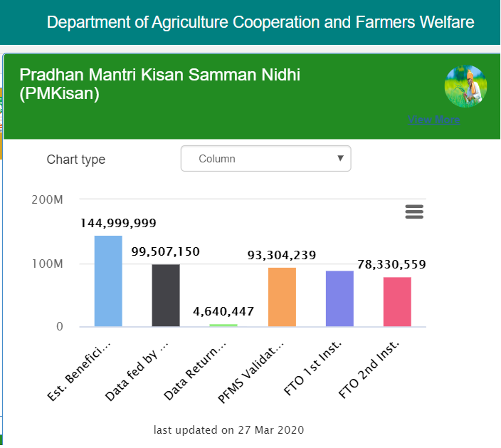Click the light blue Est. Beneficiaries bar
The width and height of the screenshot is (501, 448).
(x=108, y=281)
